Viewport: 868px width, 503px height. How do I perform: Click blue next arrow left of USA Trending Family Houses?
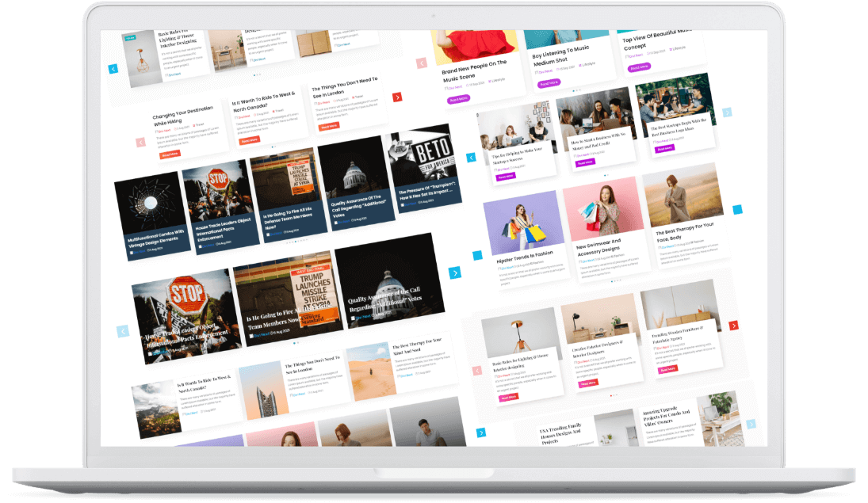(481, 433)
